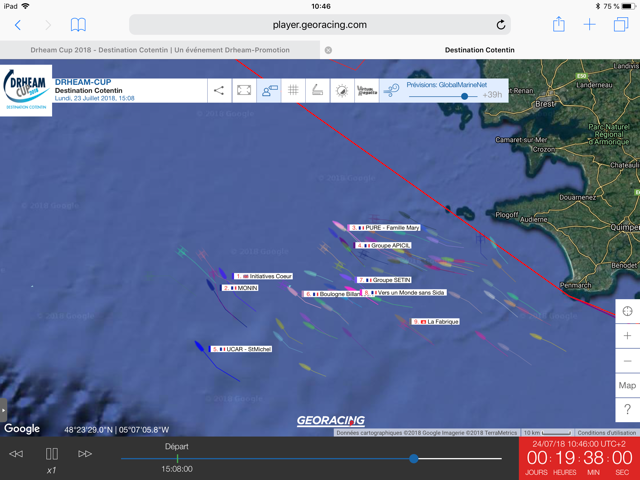Switch map type with Map button
The height and width of the screenshot is (480, 640).
627,385
